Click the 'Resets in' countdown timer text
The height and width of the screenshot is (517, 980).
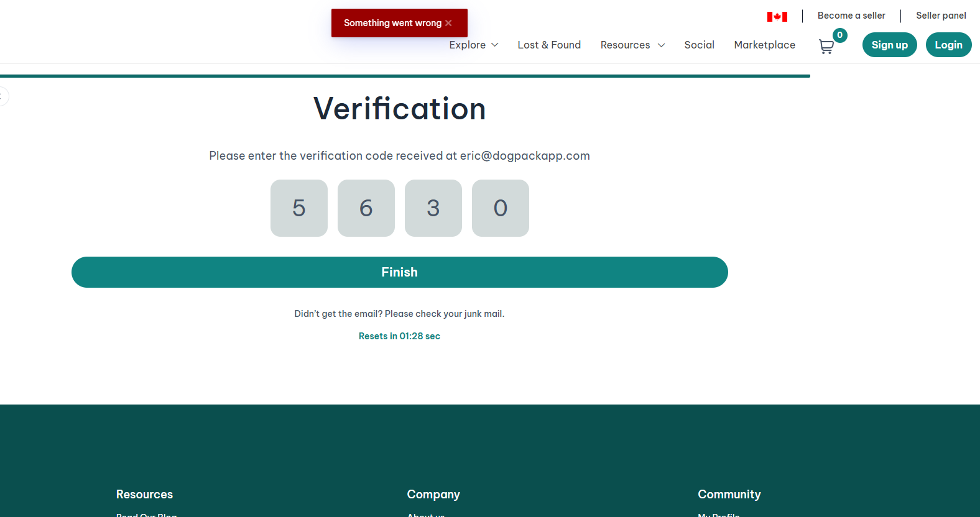(x=399, y=336)
